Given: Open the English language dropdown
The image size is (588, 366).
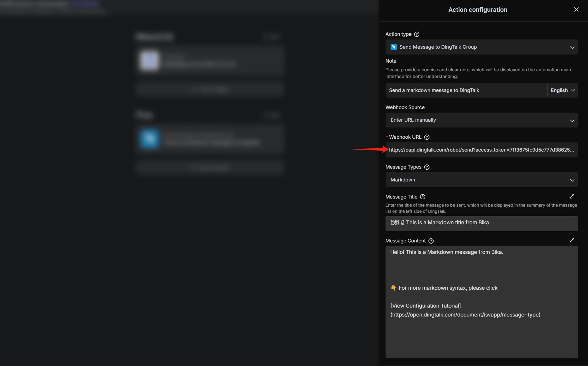Looking at the screenshot, I should 563,90.
